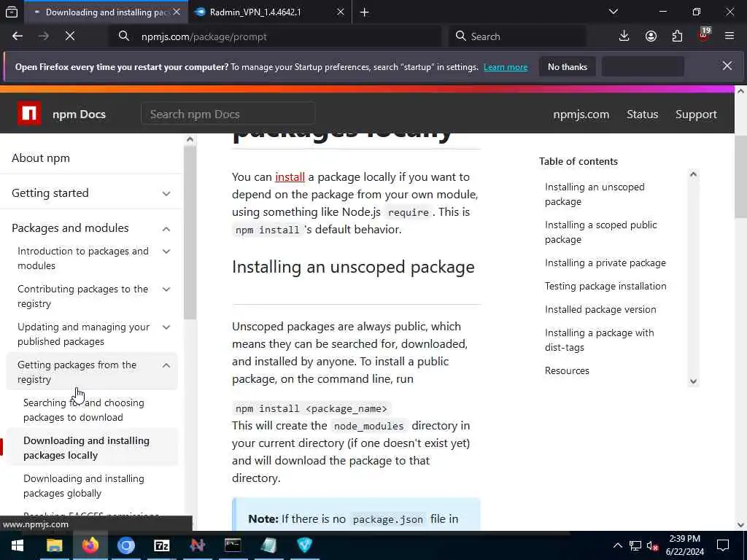The height and width of the screenshot is (560, 747).
Task: Open Windows Start menu
Action: point(18,545)
